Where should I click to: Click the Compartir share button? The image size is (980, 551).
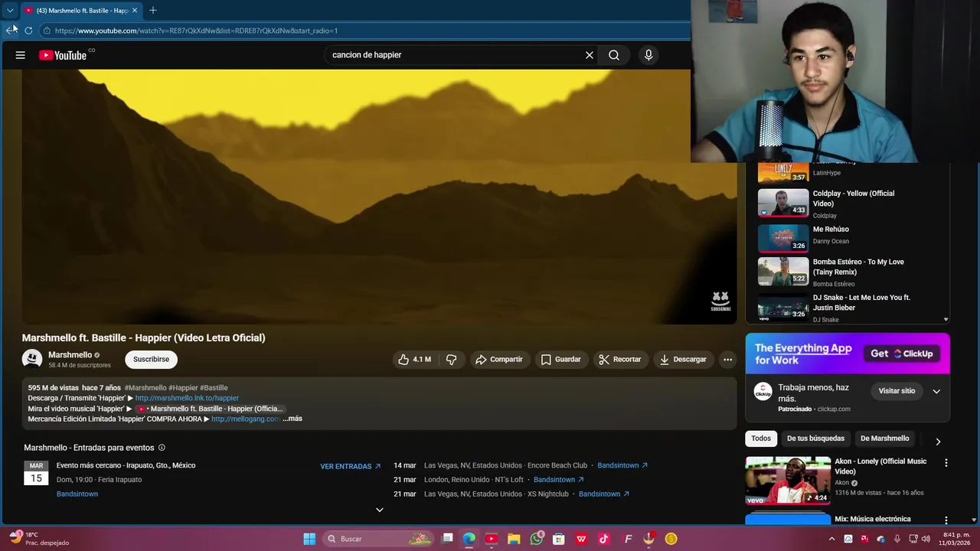pos(499,360)
